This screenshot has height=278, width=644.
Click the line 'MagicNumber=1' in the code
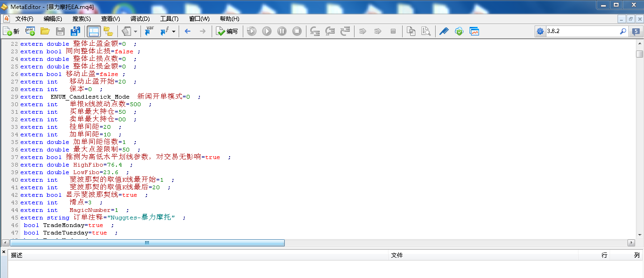[x=94, y=210]
